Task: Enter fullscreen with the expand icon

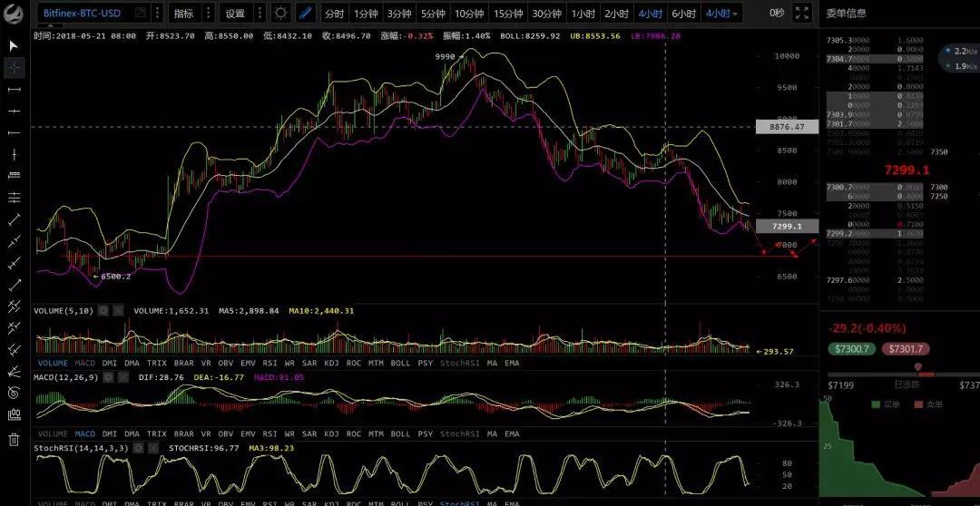Action: pyautogui.click(x=802, y=13)
